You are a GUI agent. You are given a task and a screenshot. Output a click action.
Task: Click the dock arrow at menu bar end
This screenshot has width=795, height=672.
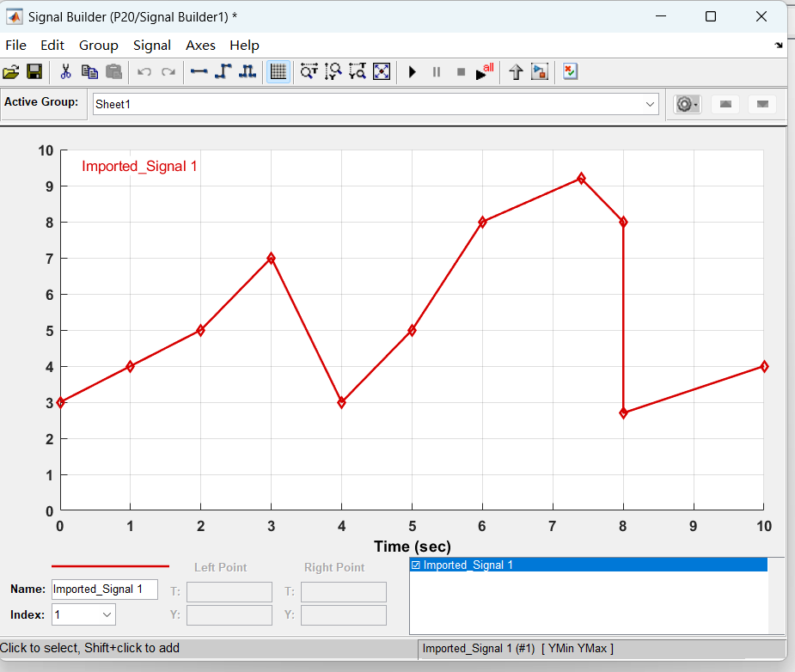(779, 46)
